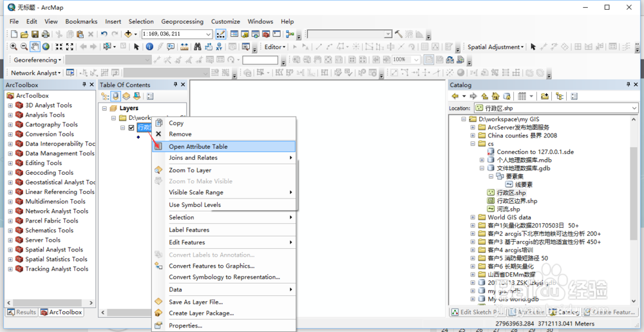Switch to the ArcToolbox tab
Screen dimensions: 644x332
tap(61, 312)
